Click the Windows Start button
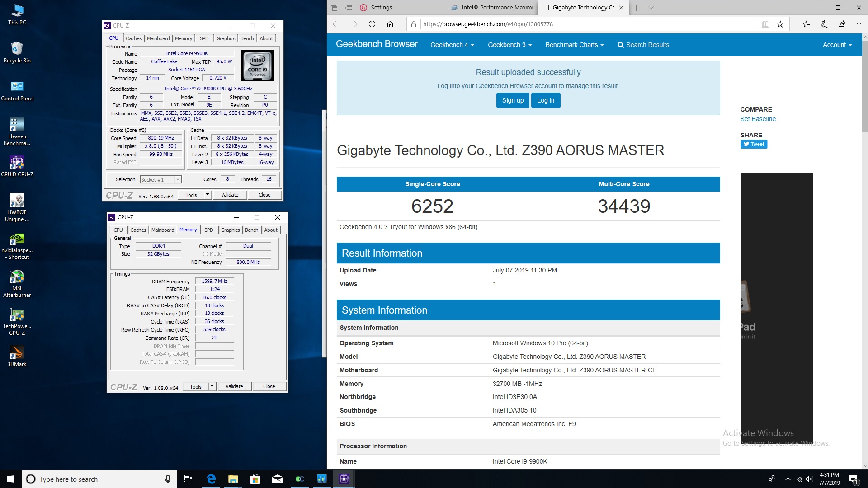The width and height of the screenshot is (868, 488). tap(11, 479)
